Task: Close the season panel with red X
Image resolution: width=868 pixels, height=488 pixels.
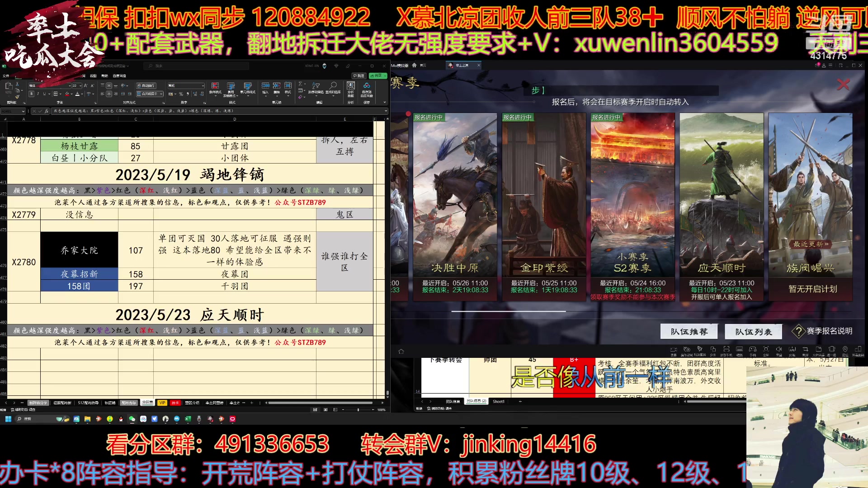Action: click(x=843, y=84)
